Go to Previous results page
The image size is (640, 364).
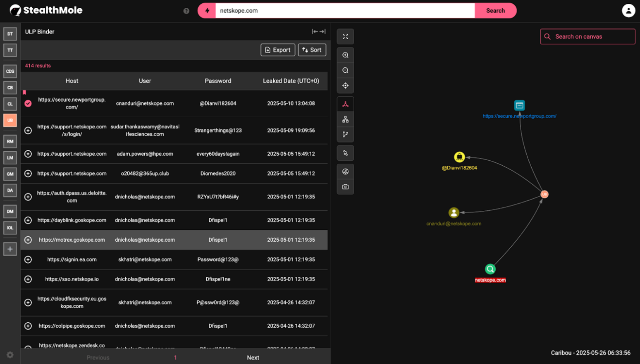click(98, 358)
